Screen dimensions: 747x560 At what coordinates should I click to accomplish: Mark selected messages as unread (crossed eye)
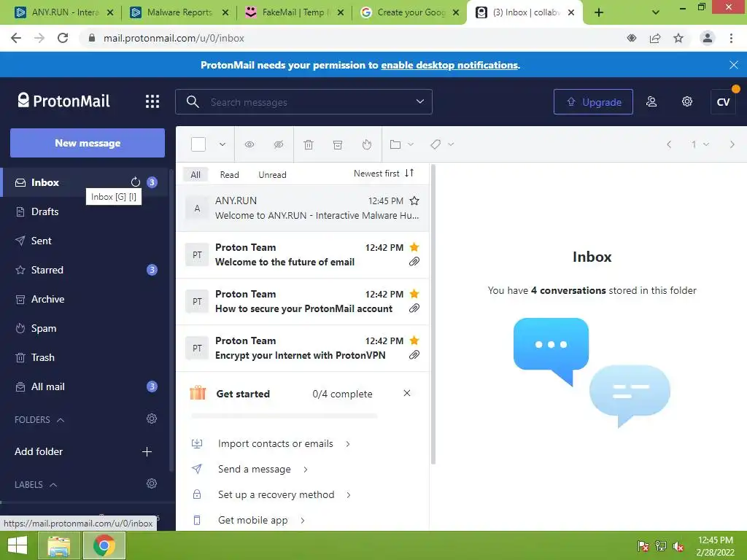point(278,144)
